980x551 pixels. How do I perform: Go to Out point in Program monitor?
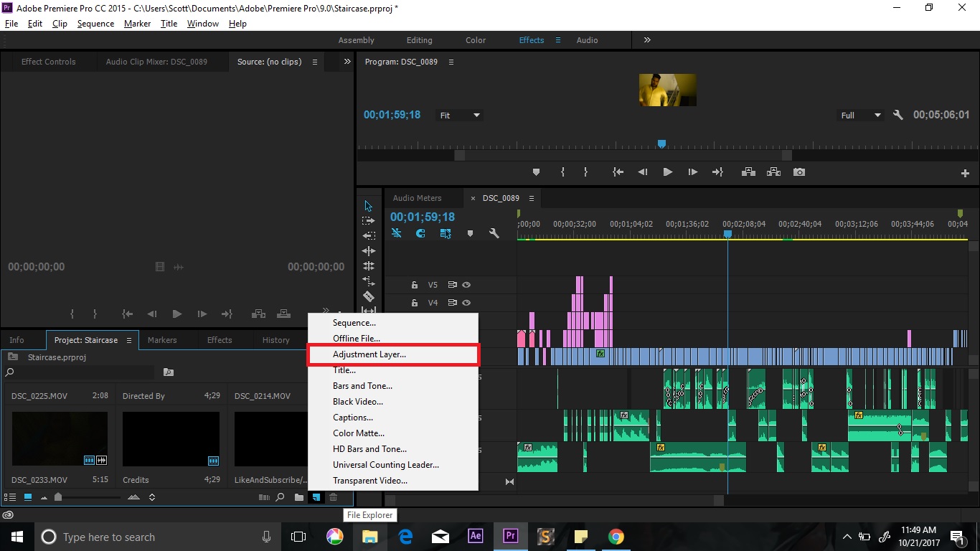pyautogui.click(x=717, y=172)
